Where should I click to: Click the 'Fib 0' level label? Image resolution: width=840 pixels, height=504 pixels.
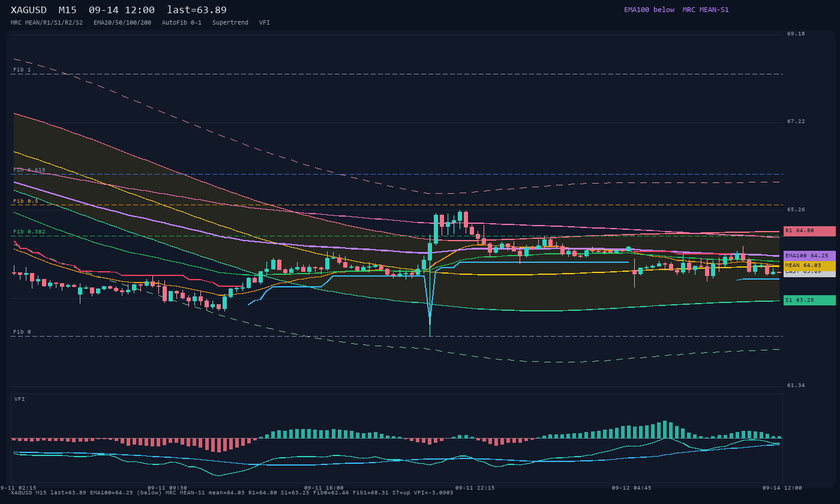(22, 332)
